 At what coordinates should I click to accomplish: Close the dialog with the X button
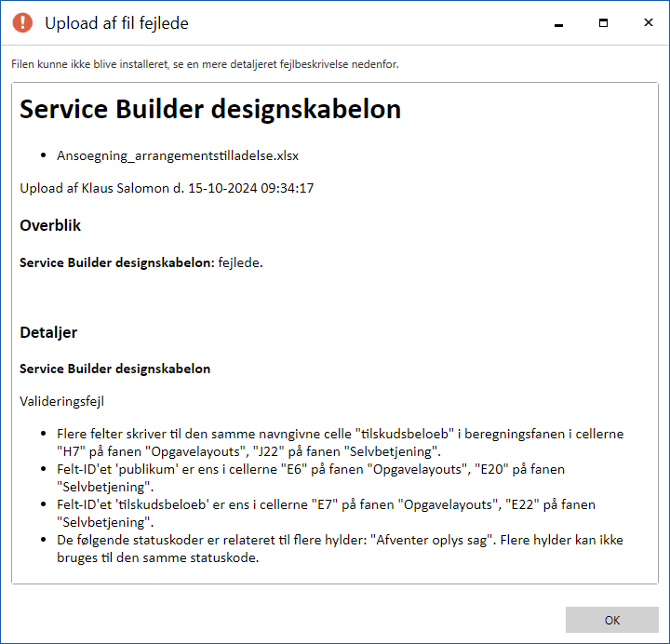point(648,22)
